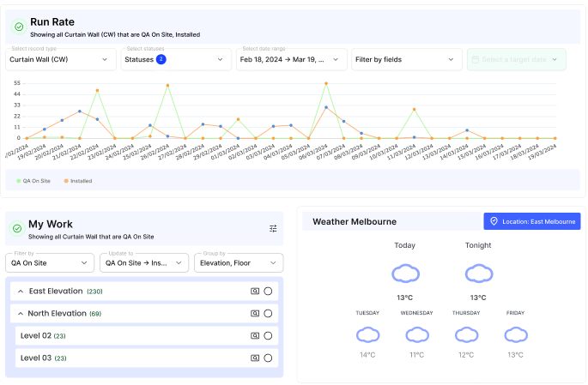Open My Work filter settings sliders icon
The image size is (588, 385).
tap(273, 228)
